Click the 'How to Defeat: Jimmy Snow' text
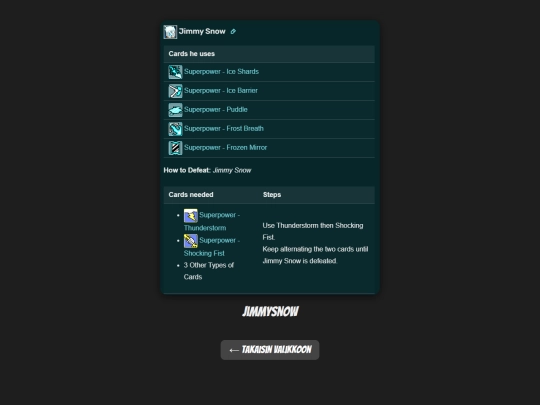The height and width of the screenshot is (405, 540). point(207,170)
